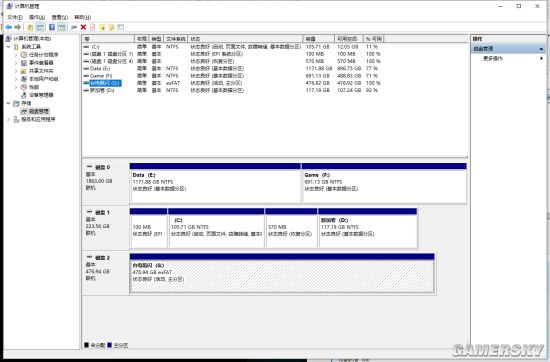Click the red X delete toolbar icon
The image size is (550, 362).
point(83,27)
